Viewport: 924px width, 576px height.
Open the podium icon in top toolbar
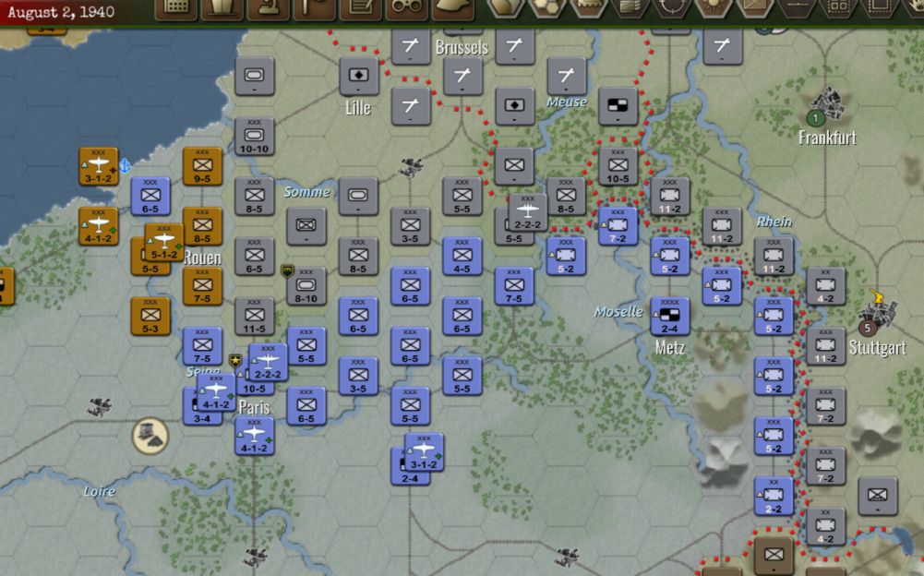[222, 9]
